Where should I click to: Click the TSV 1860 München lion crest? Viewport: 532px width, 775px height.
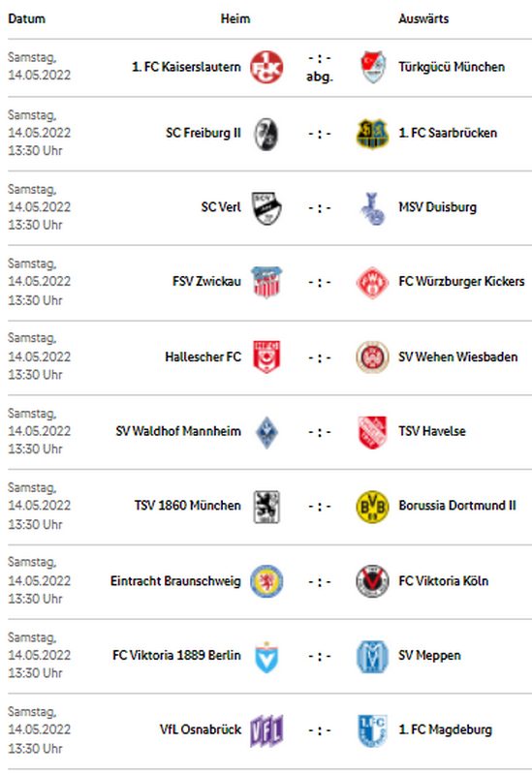point(266,506)
